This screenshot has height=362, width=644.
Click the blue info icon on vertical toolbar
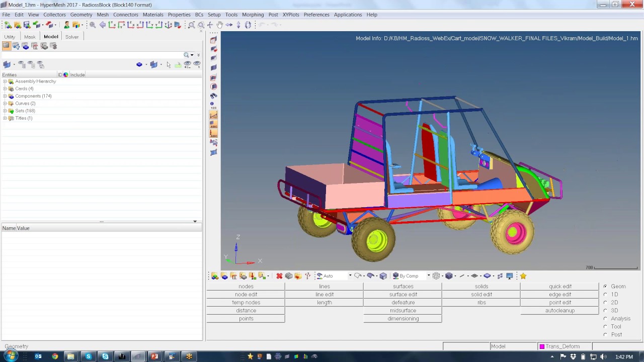click(212, 104)
